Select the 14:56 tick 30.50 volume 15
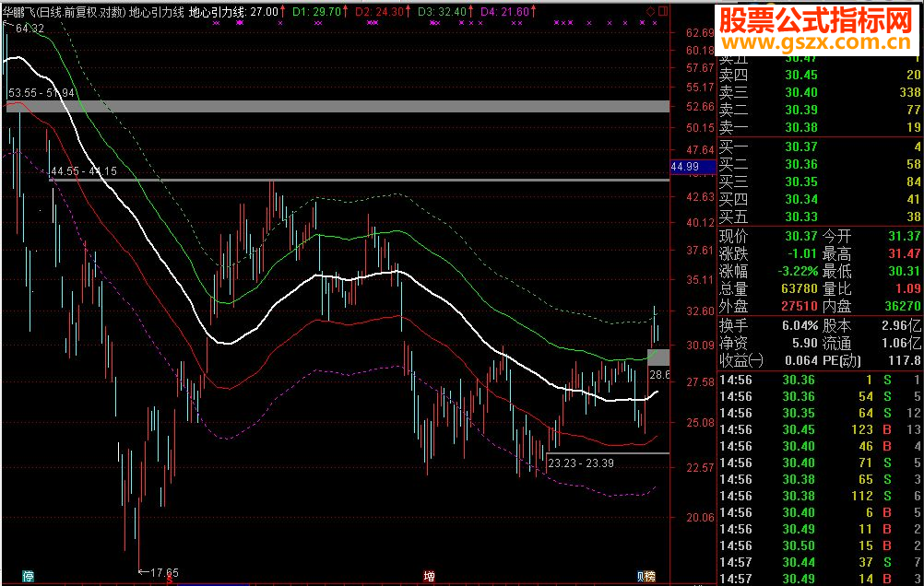This screenshot has height=586, width=924. [x=821, y=546]
